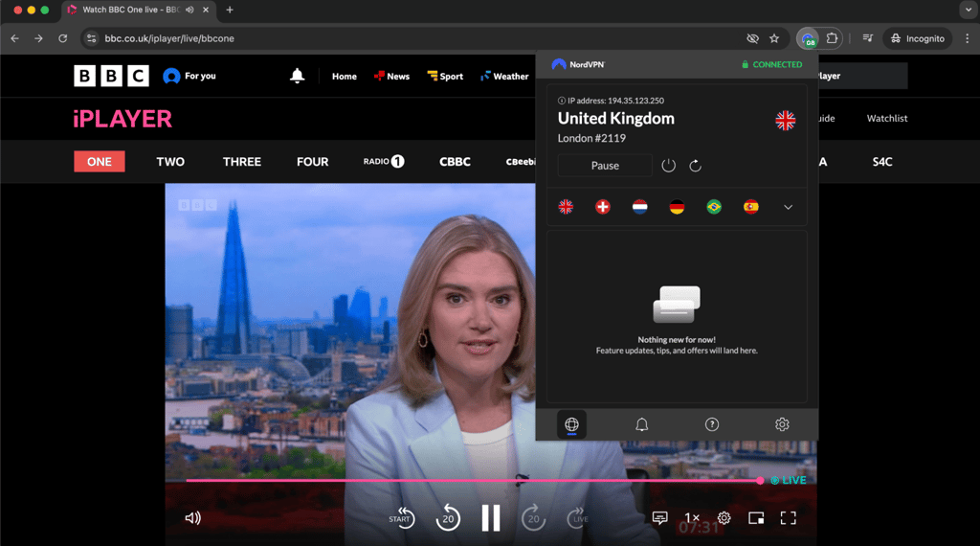Pause the VPN connection
The width and height of the screenshot is (980, 546).
[x=605, y=166]
